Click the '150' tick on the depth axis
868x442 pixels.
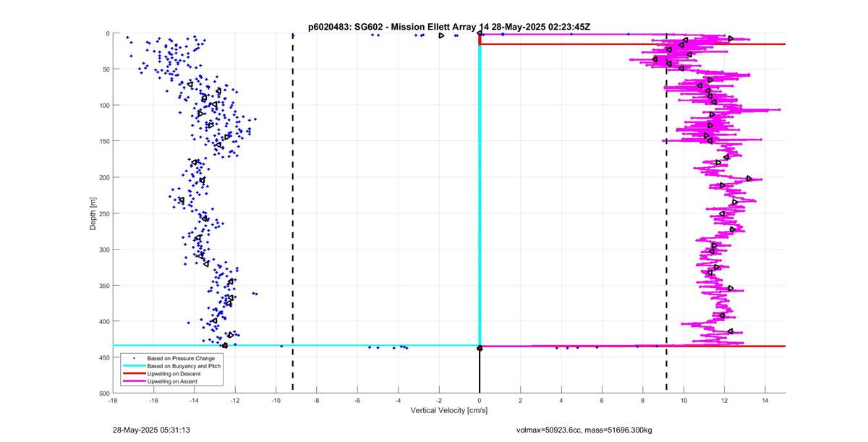click(103, 141)
